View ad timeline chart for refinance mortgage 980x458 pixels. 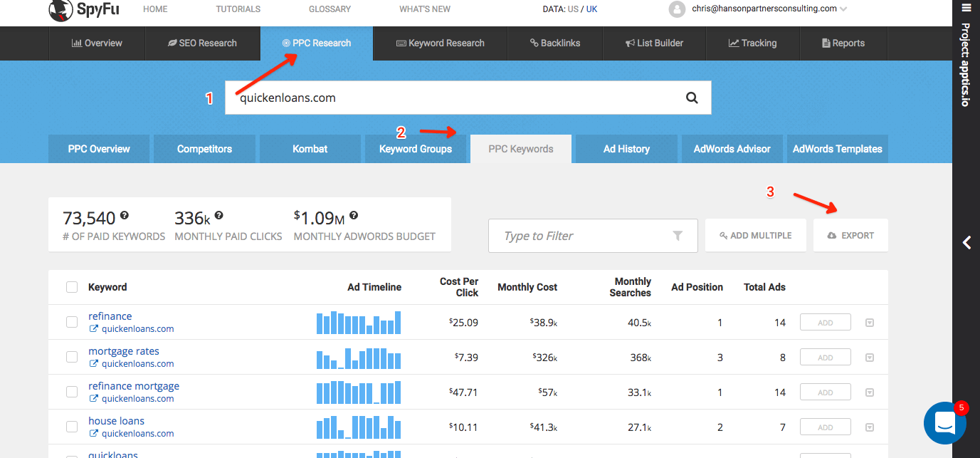(x=359, y=392)
